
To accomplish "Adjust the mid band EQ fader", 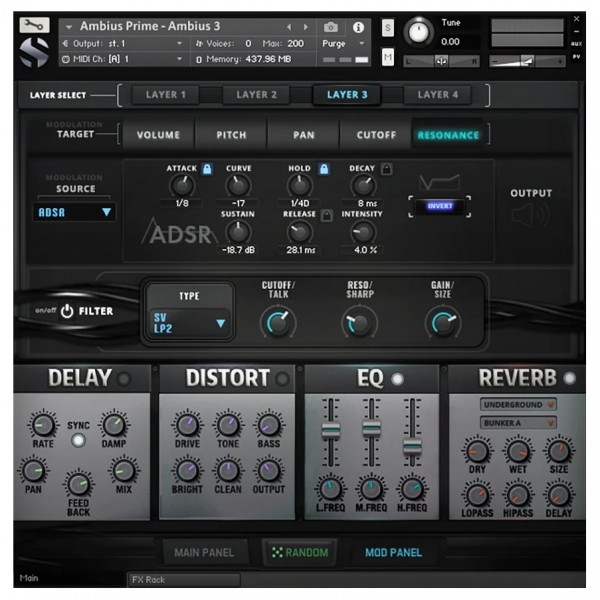I will click(x=371, y=428).
